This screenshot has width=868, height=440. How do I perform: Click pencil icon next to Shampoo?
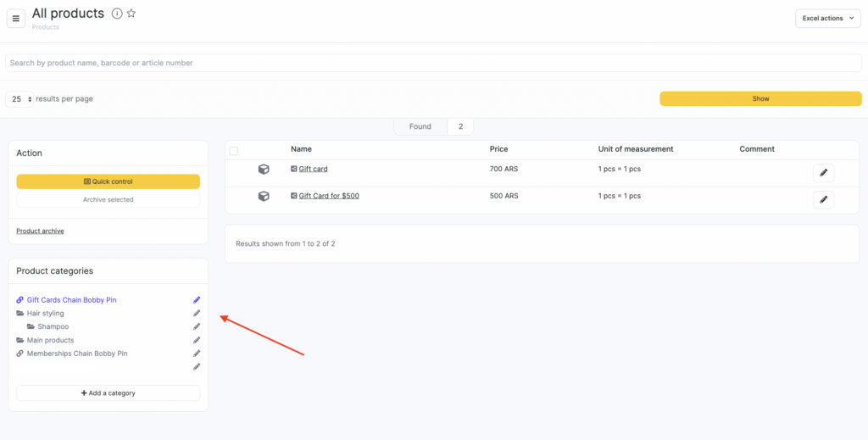coord(197,326)
